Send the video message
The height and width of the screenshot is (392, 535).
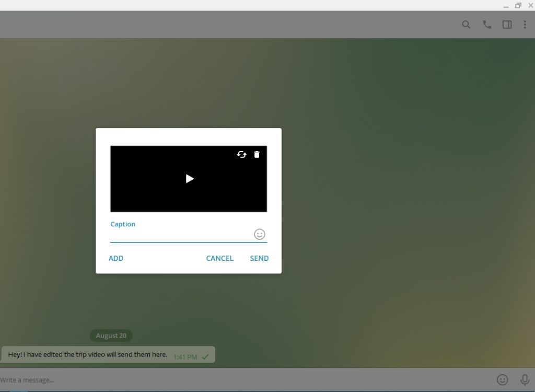tap(259, 258)
